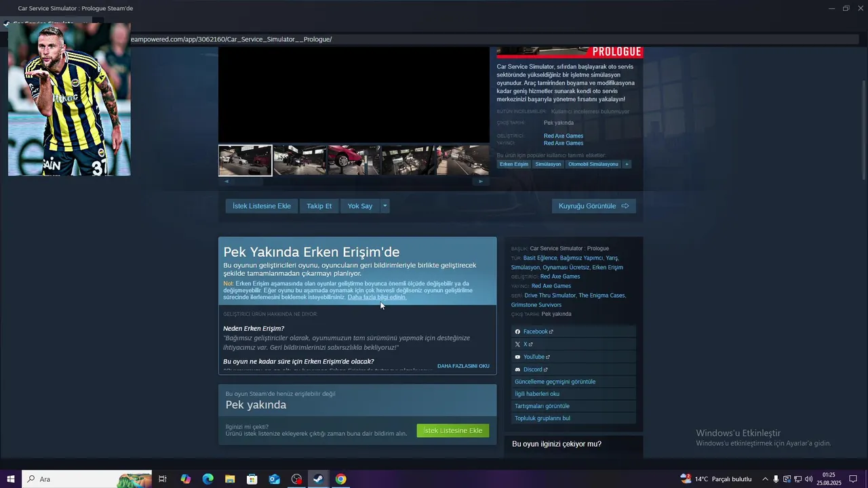Select the Otomobil Simülasyonu tag
This screenshot has height=488, width=868.
(x=593, y=164)
